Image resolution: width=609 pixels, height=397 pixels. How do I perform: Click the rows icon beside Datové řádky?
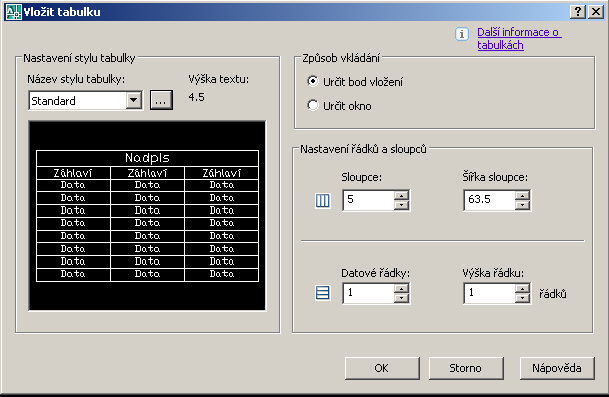coord(322,293)
